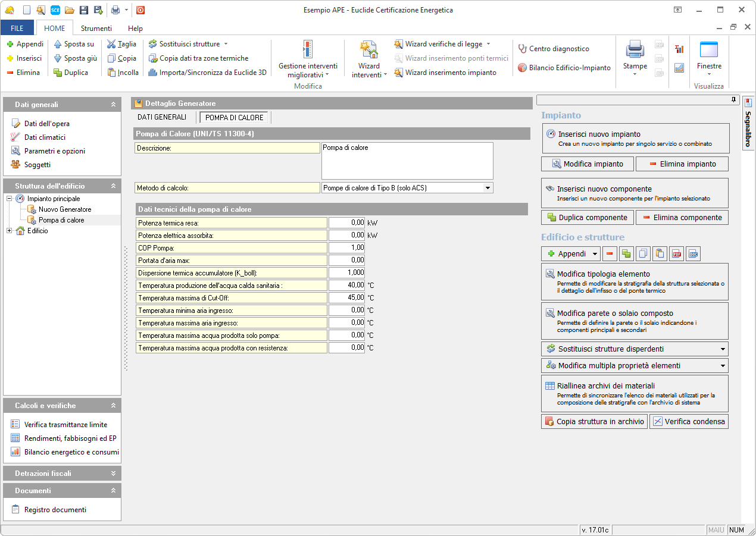Click the DOC export icon under Edificio e strutture

693,254
